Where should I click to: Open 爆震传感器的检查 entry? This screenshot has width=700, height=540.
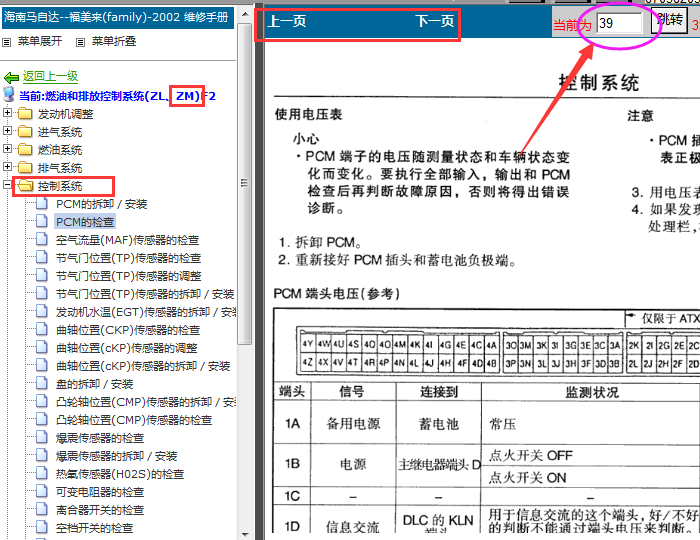pyautogui.click(x=100, y=438)
